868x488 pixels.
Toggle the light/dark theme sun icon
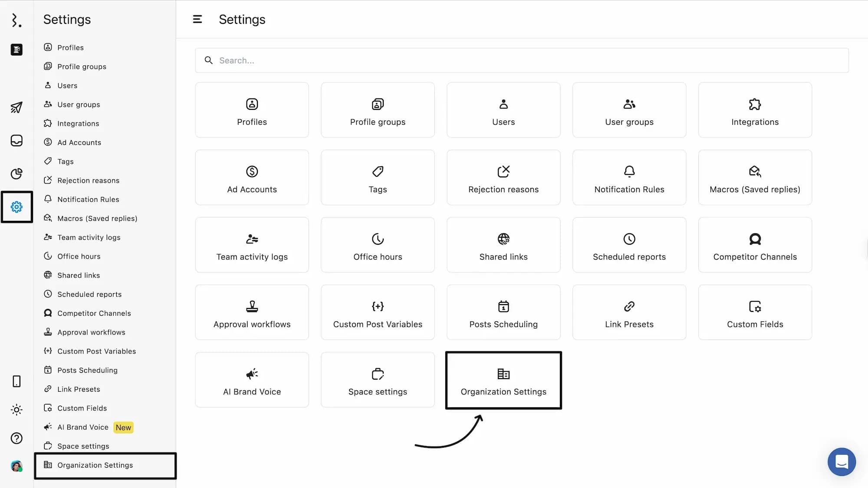point(16,409)
